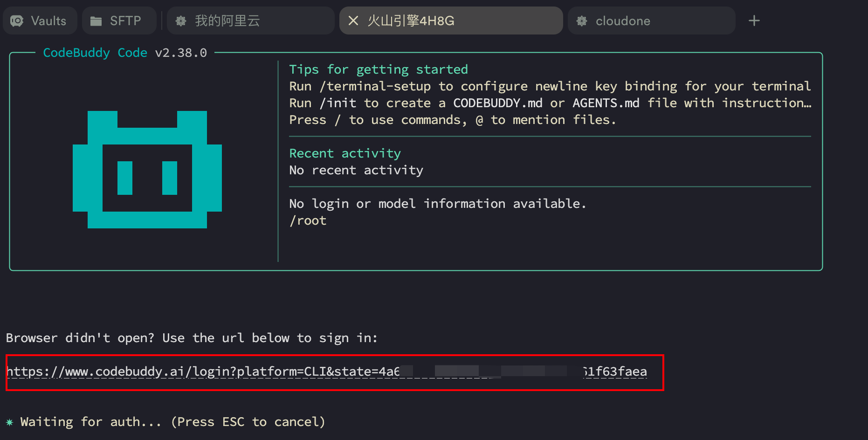Click the highlighted login link in red box
Image resolution: width=868 pixels, height=440 pixels.
(x=326, y=371)
